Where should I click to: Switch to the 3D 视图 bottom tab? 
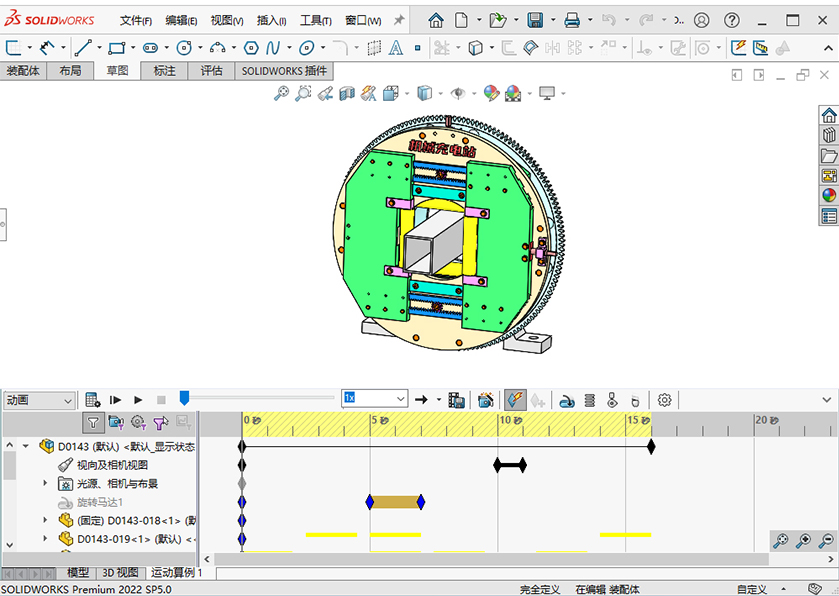pyautogui.click(x=120, y=573)
